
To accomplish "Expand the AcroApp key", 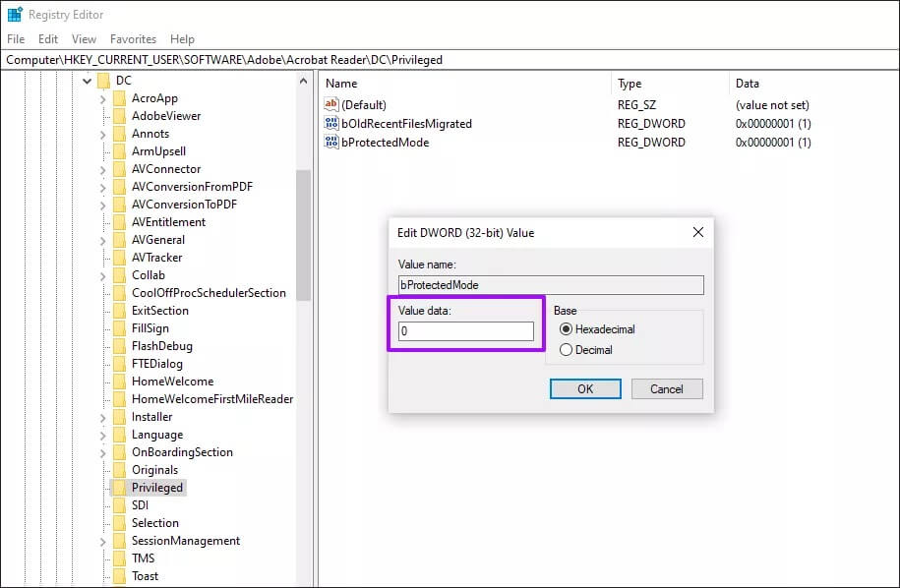I will (x=102, y=98).
